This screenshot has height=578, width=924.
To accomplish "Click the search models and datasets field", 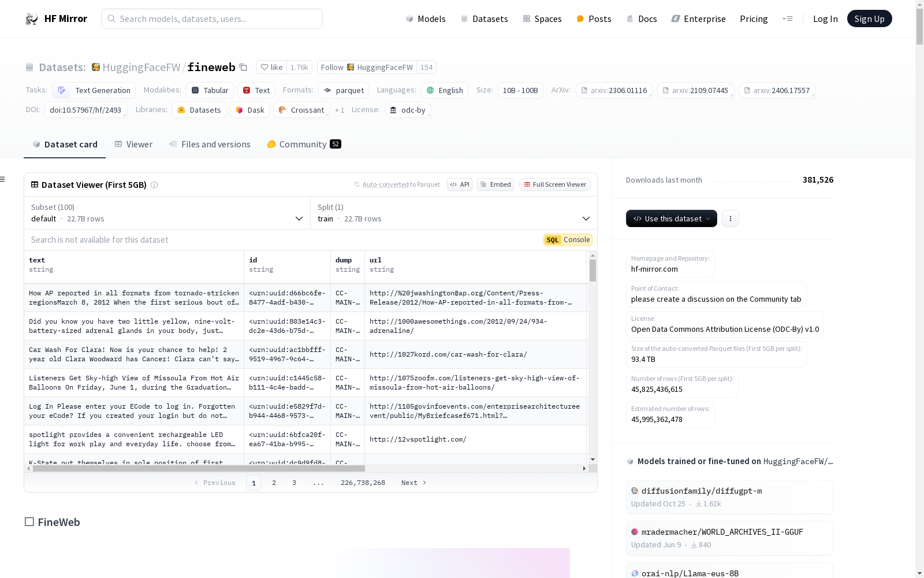I will click(212, 19).
